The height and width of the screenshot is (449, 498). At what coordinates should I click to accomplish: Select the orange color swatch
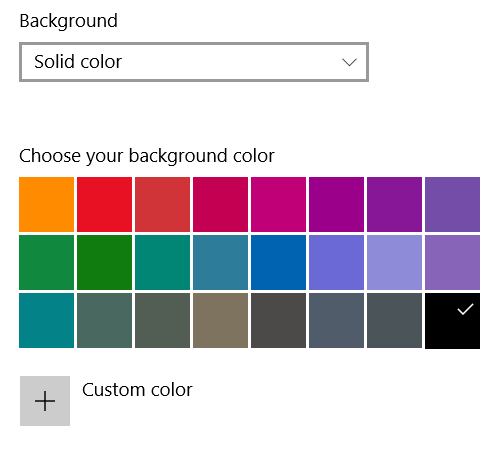[x=46, y=204]
